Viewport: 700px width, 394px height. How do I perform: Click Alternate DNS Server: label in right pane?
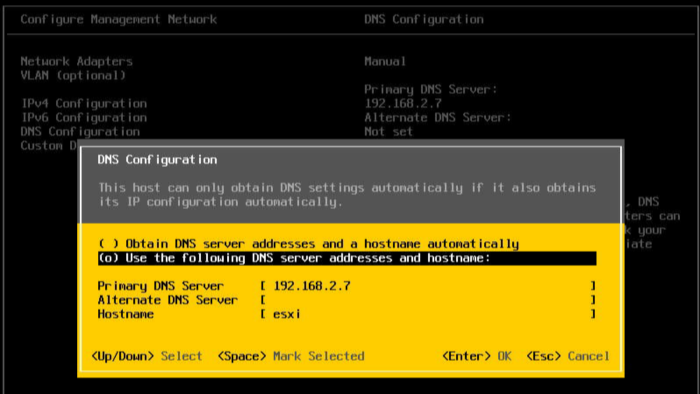[x=438, y=117]
